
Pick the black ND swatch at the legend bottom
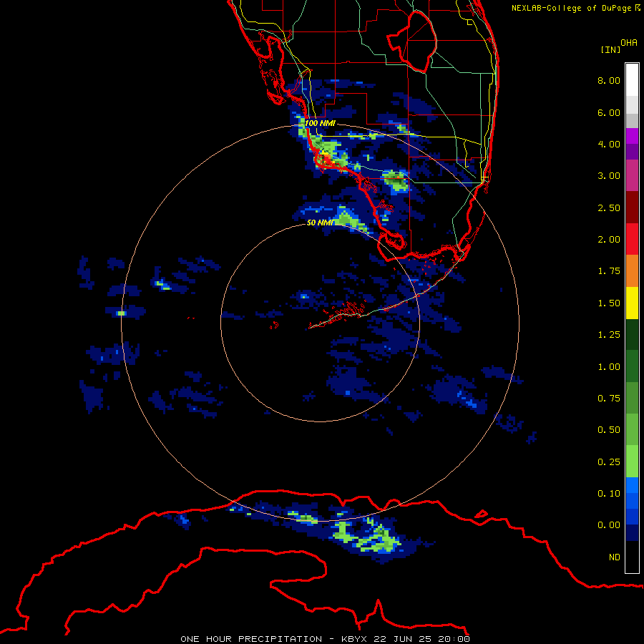pyautogui.click(x=632, y=557)
